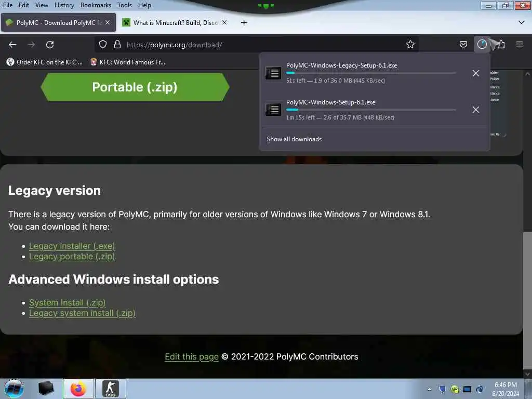The height and width of the screenshot is (399, 532).
Task: Click the Advanced Windows install options heading
Action: pyautogui.click(x=114, y=279)
